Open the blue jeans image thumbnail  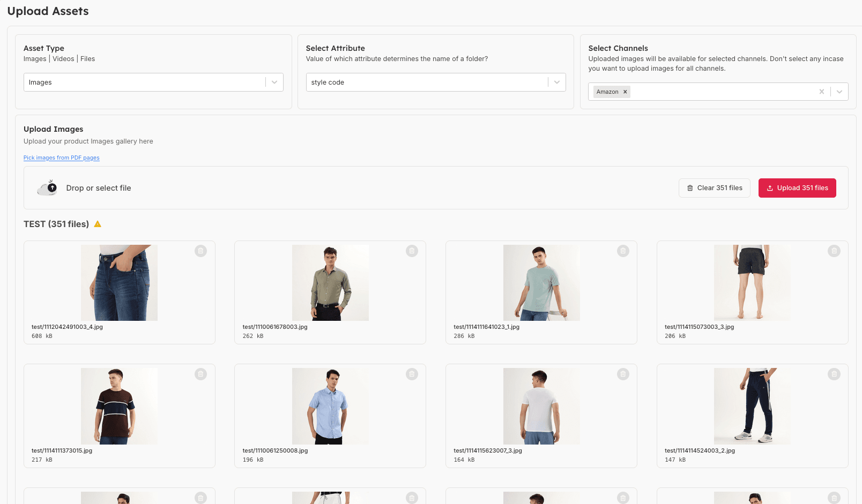pos(119,283)
